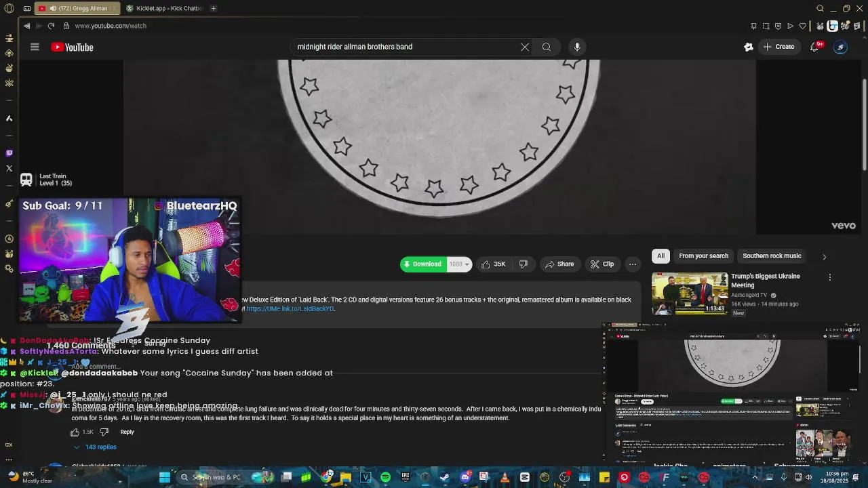Open the Create menu

coord(778,47)
